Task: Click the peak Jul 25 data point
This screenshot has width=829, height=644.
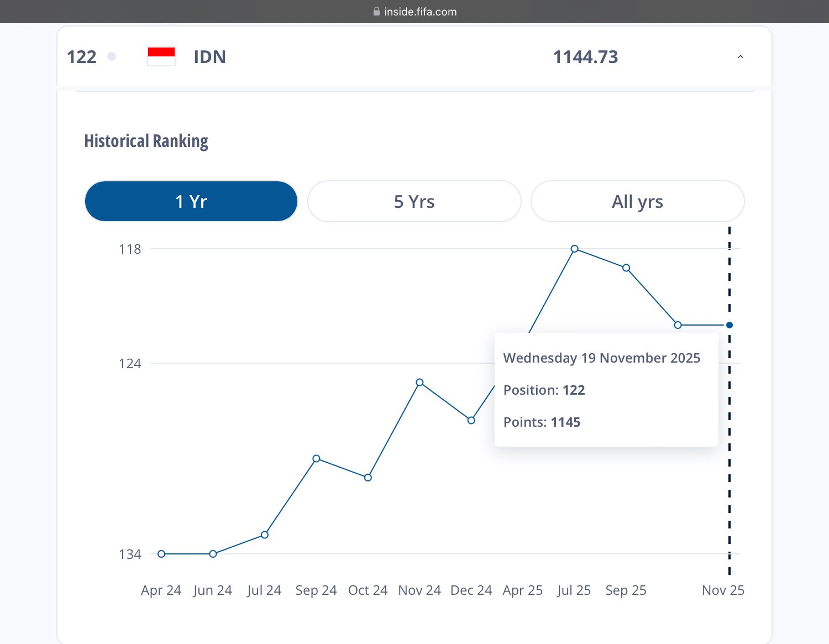Action: pyautogui.click(x=575, y=249)
